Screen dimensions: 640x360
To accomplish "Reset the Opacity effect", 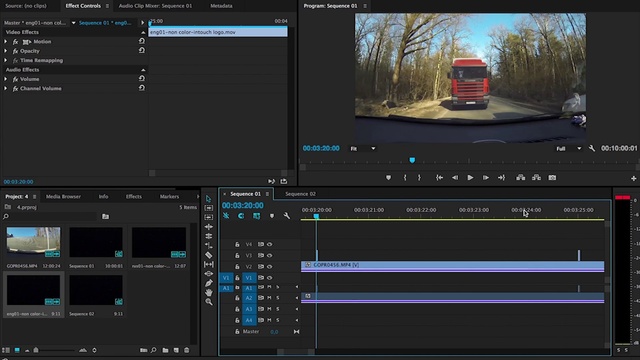I will (x=142, y=50).
